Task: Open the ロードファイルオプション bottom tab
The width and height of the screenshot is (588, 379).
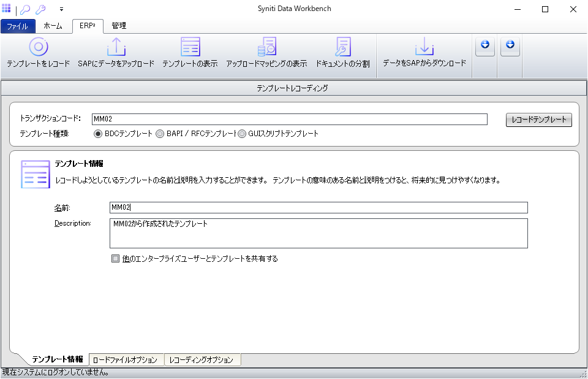Action: 125,360
